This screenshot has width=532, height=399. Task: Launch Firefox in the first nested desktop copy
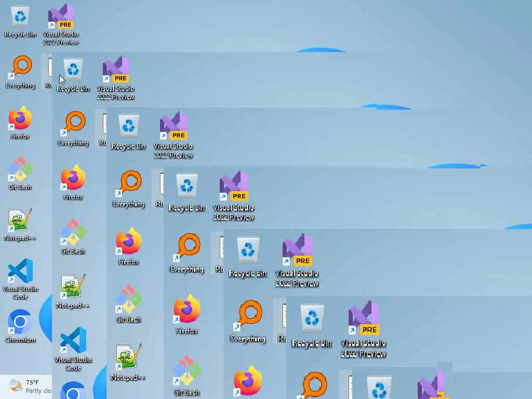coord(73,182)
